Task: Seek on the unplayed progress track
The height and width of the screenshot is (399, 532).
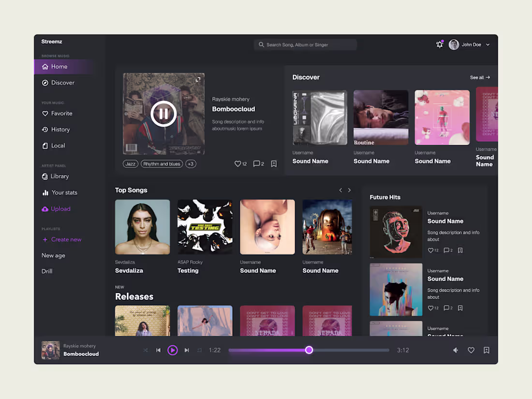Action: (x=351, y=350)
